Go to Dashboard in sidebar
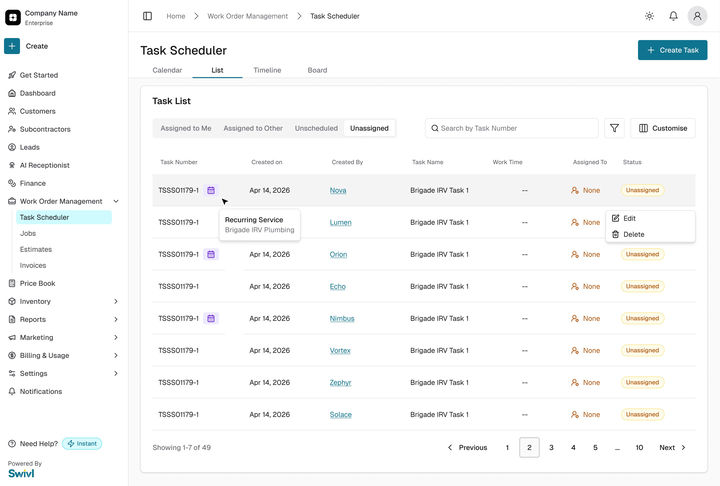The height and width of the screenshot is (486, 720). (x=37, y=93)
